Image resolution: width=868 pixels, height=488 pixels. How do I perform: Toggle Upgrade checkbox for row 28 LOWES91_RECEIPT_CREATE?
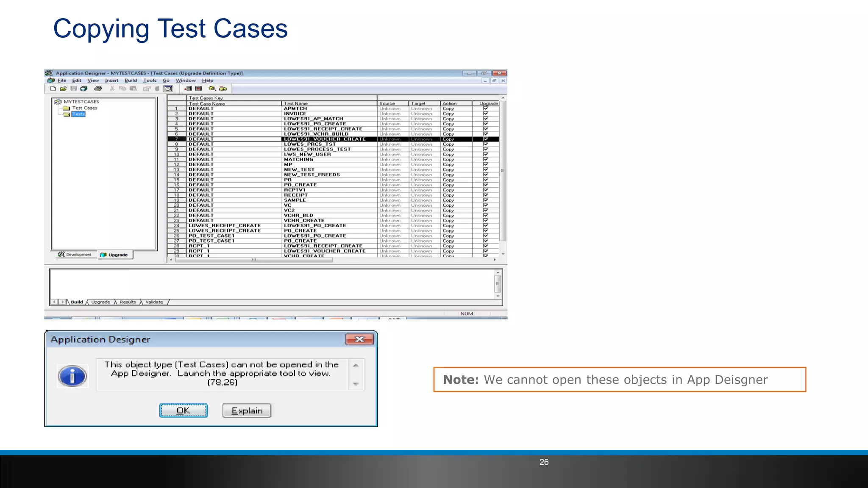486,246
